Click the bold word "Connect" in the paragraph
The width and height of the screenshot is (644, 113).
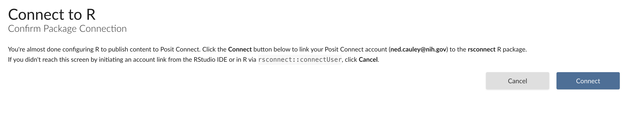pos(240,49)
